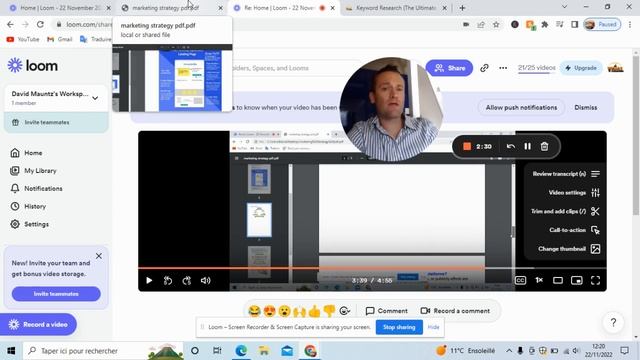Image resolution: width=640 pixels, height=360 pixels.
Task: Toggle closed captions CC
Action: (520, 280)
